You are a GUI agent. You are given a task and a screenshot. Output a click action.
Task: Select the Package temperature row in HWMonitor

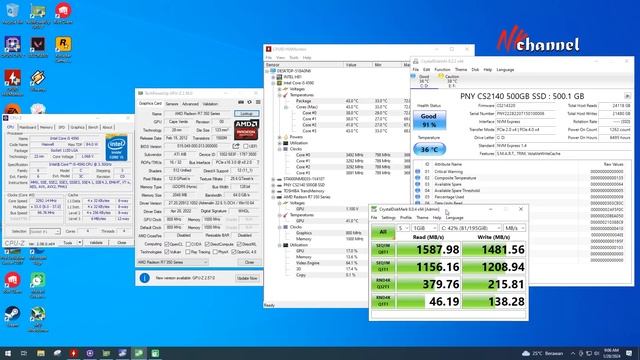click(x=337, y=101)
